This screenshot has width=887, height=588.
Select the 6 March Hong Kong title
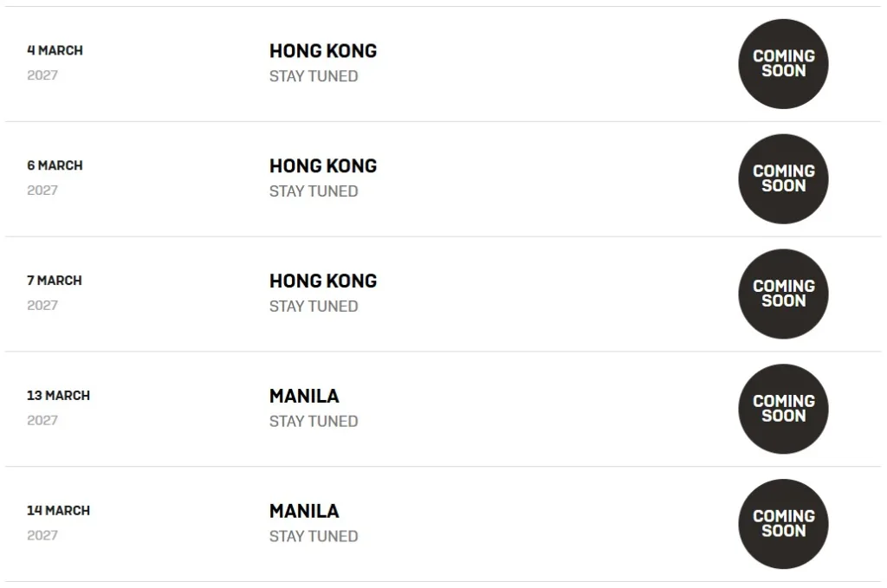[323, 166]
